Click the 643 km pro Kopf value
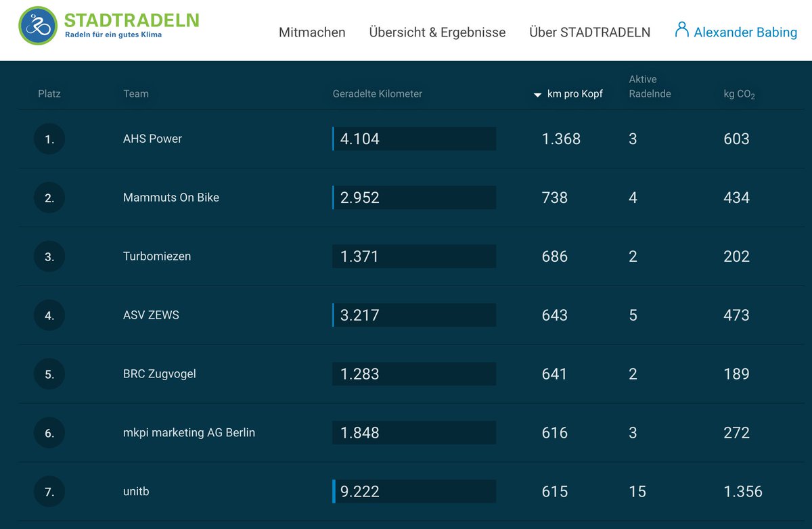The height and width of the screenshot is (529, 812). [x=555, y=315]
